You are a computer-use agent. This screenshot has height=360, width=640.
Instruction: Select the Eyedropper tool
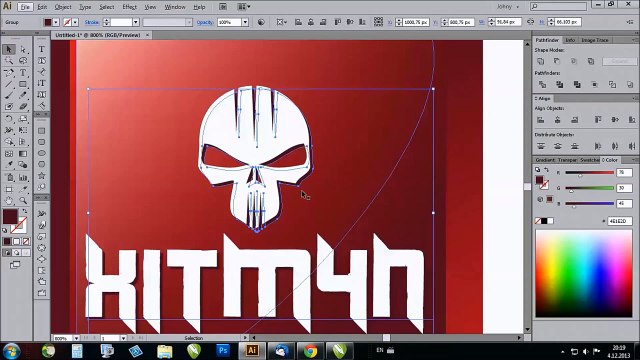(9, 165)
